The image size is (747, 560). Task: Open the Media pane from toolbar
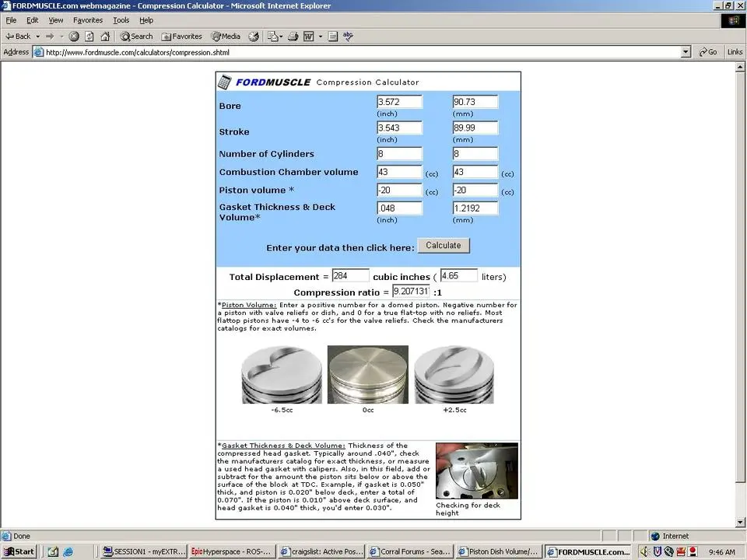tap(226, 37)
